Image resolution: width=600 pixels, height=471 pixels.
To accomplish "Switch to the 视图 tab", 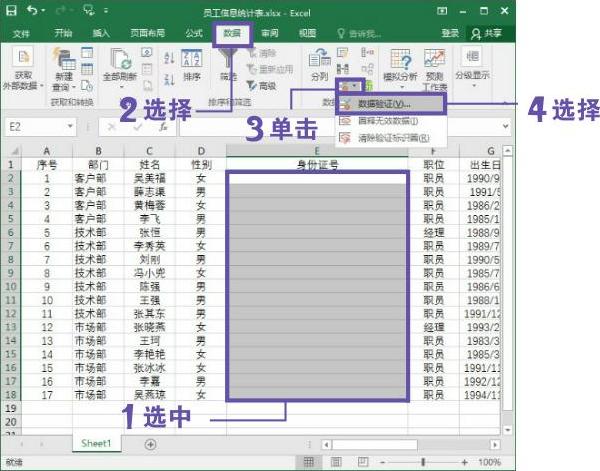I will pyautogui.click(x=307, y=33).
